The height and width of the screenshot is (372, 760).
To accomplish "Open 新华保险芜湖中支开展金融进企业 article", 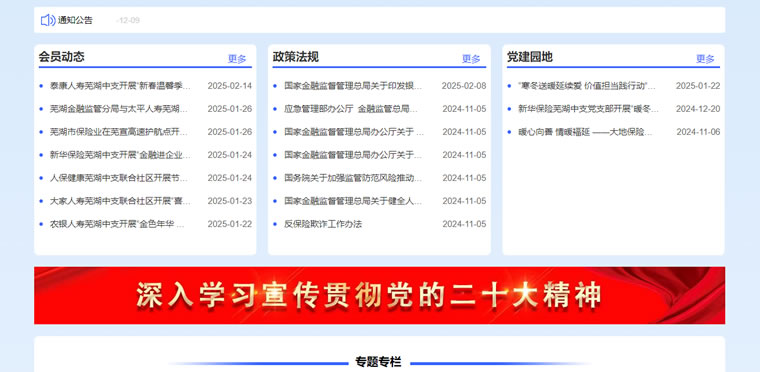I will pos(120,155).
